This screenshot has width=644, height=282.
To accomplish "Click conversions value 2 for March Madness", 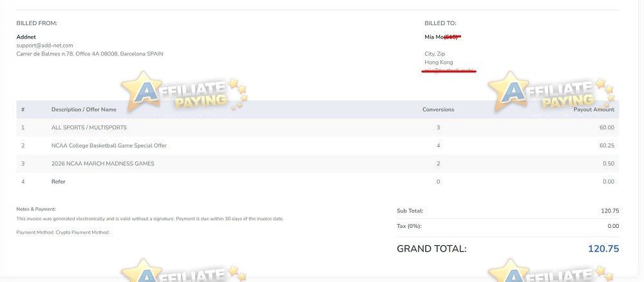I will point(438,164).
